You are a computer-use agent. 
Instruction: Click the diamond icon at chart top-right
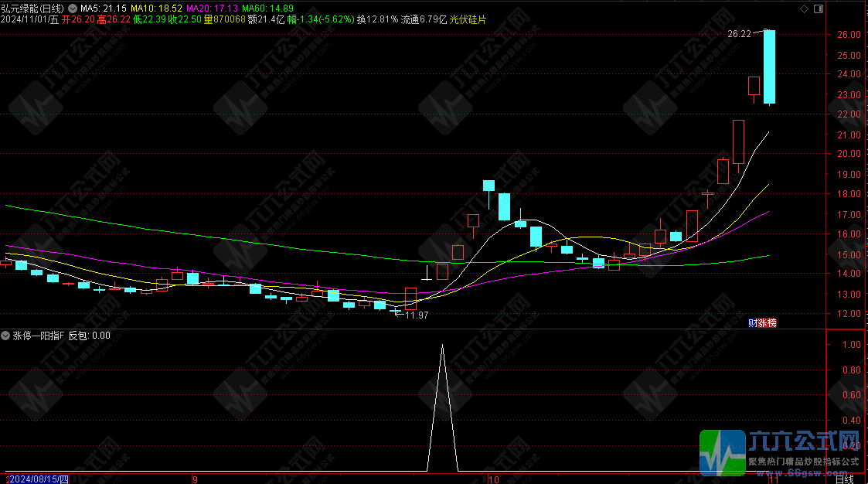[x=805, y=9]
